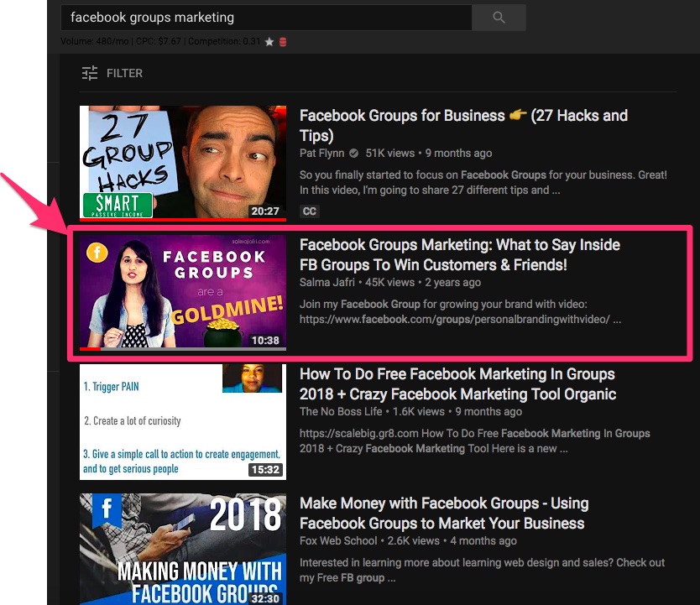Open title 'Facebook Groups Marketing: What to Say Inside FB Groups'
This screenshot has width=700, height=605.
pos(460,255)
